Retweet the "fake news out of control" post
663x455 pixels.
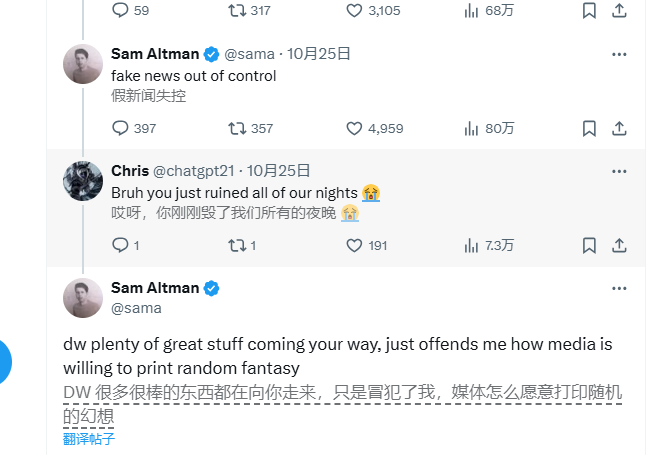pyautogui.click(x=238, y=128)
